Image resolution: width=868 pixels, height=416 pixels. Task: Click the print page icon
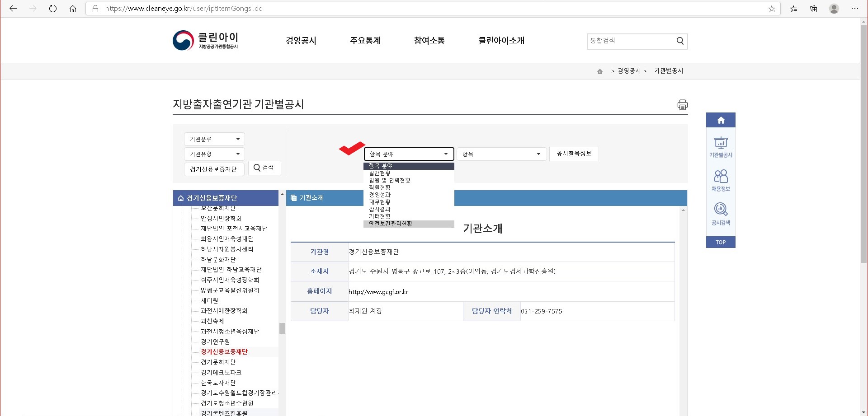click(x=682, y=105)
